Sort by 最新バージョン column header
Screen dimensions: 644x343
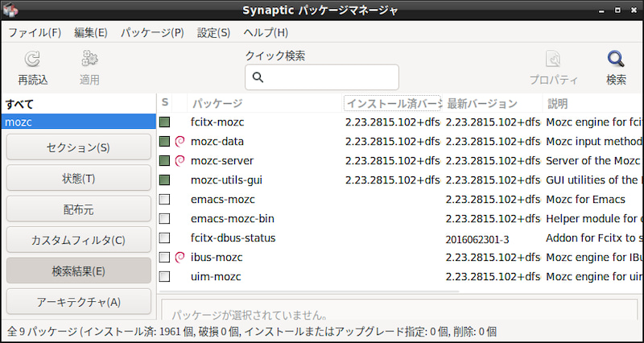coord(493,103)
